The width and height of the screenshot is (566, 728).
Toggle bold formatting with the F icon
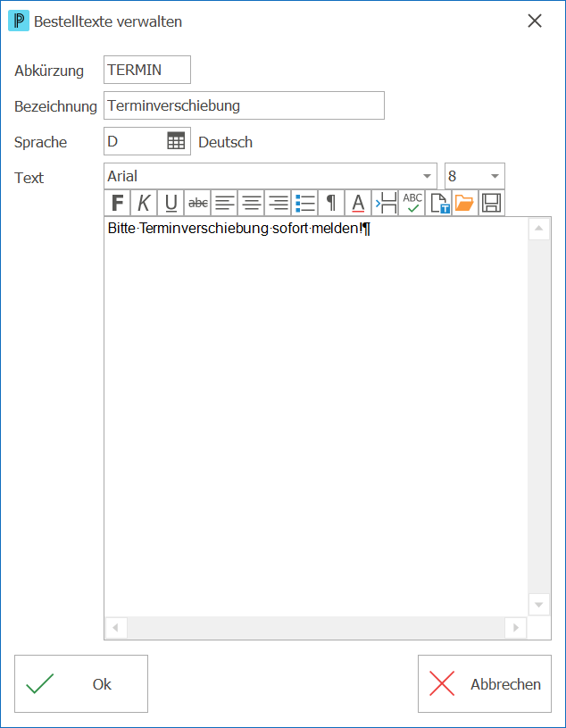pos(117,203)
